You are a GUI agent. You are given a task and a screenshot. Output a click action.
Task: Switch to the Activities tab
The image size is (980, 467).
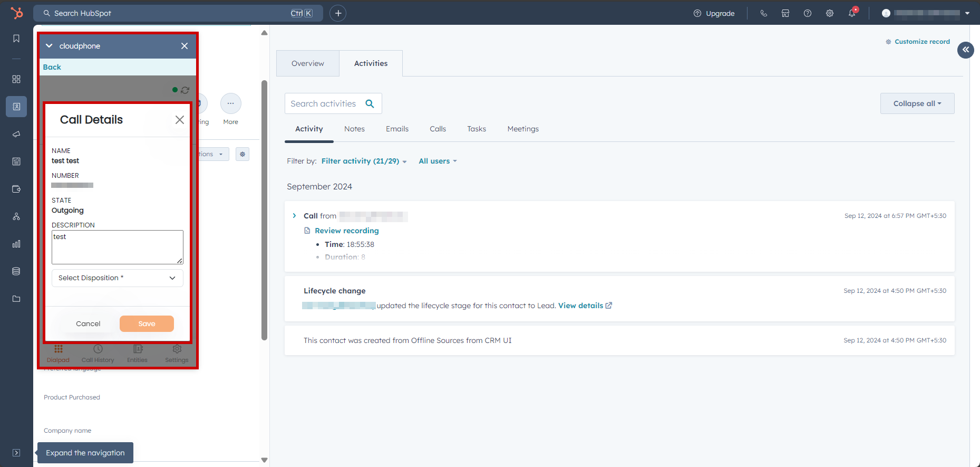click(x=371, y=63)
